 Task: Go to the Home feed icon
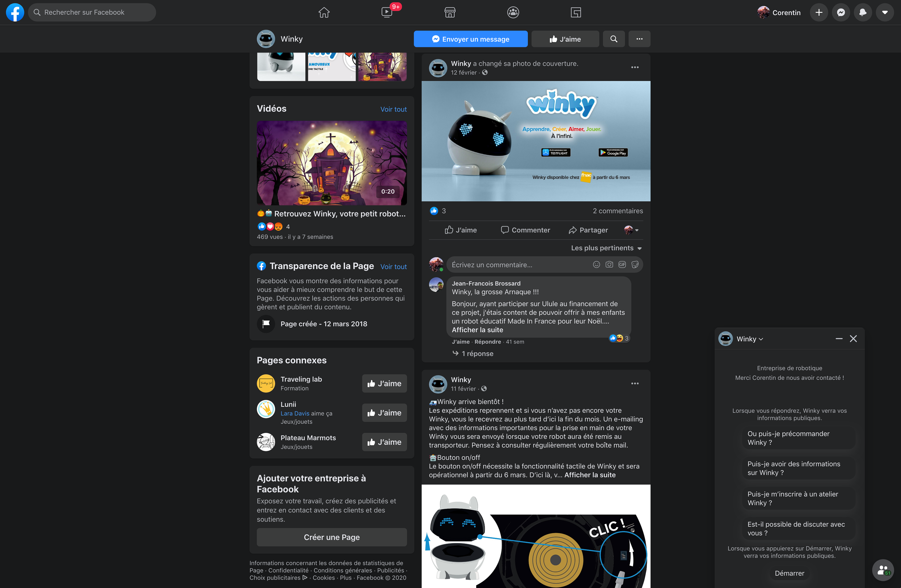[324, 12]
